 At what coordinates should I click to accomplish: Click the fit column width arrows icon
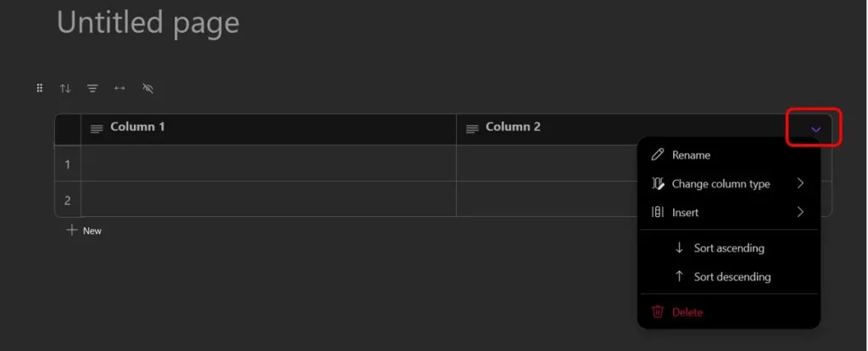[x=120, y=88]
